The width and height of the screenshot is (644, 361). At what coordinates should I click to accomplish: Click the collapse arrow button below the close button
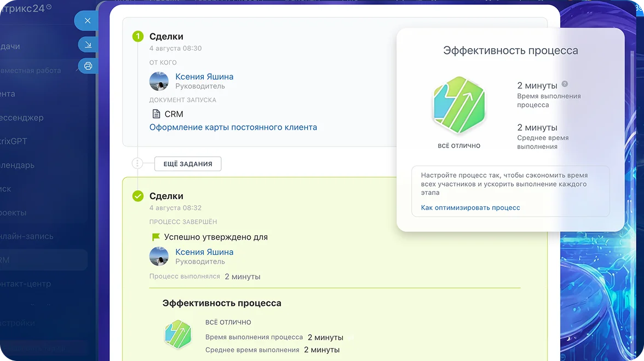point(88,44)
